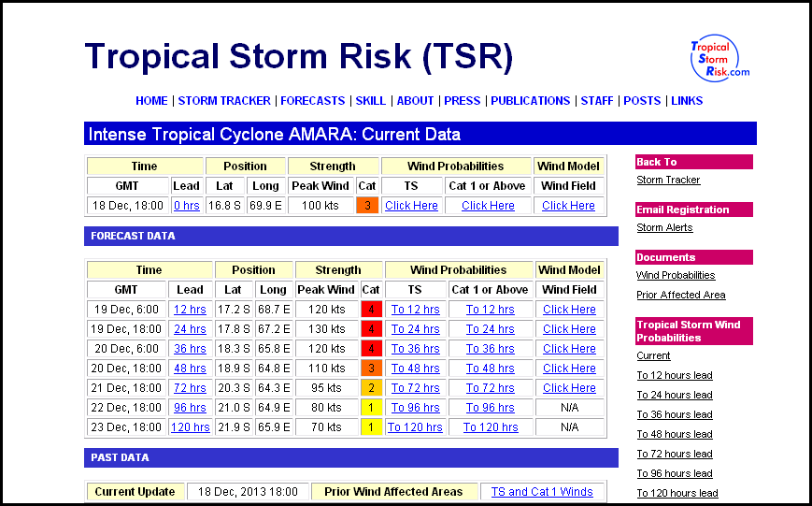Open Current wind probabilities sidebar link
The width and height of the screenshot is (812, 506).
coord(653,355)
